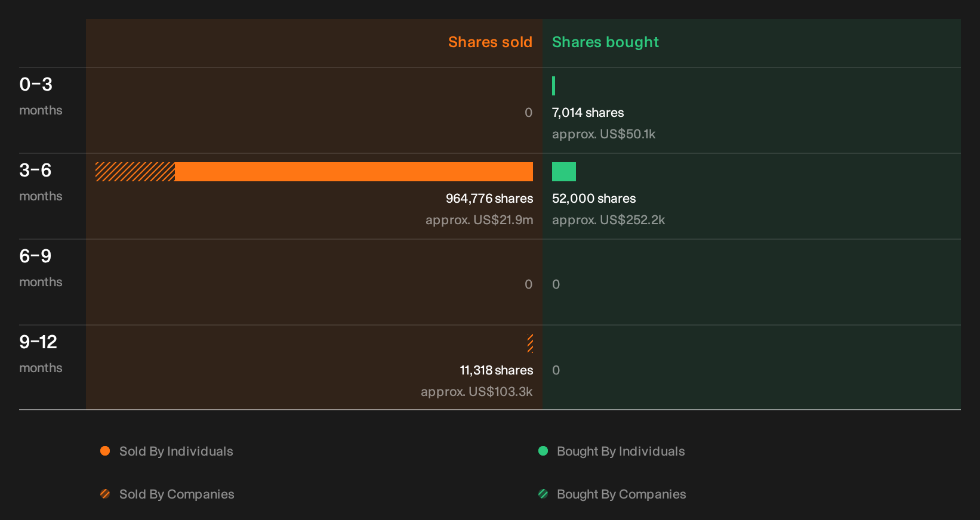The image size is (980, 520).
Task: Click the "approx. US$21.9m" value
Action: coord(479,220)
